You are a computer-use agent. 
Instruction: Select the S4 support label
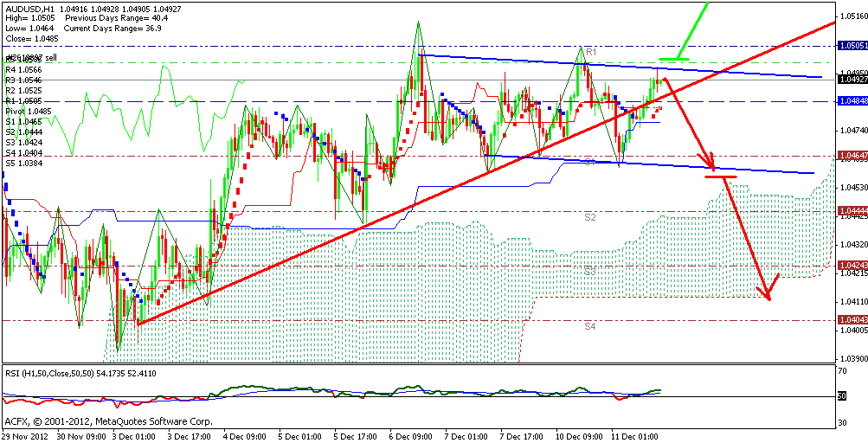coord(589,327)
